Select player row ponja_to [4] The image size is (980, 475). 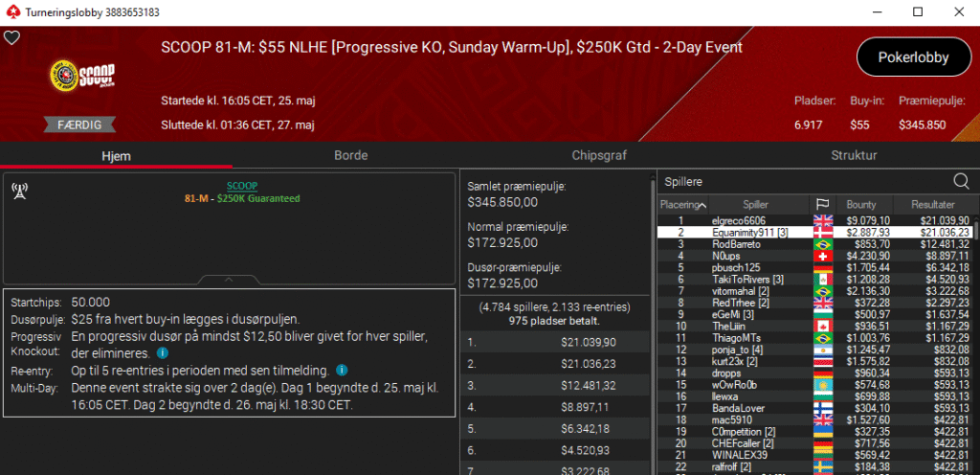[815, 350]
